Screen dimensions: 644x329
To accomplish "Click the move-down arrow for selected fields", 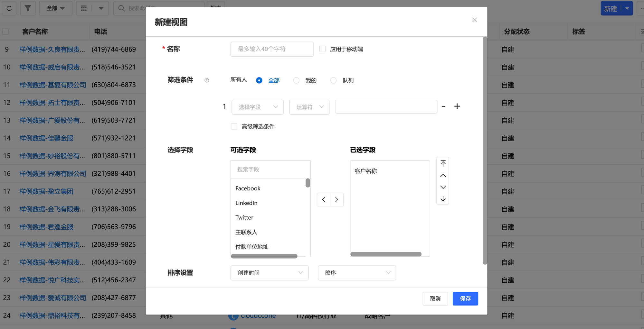I will (443, 187).
